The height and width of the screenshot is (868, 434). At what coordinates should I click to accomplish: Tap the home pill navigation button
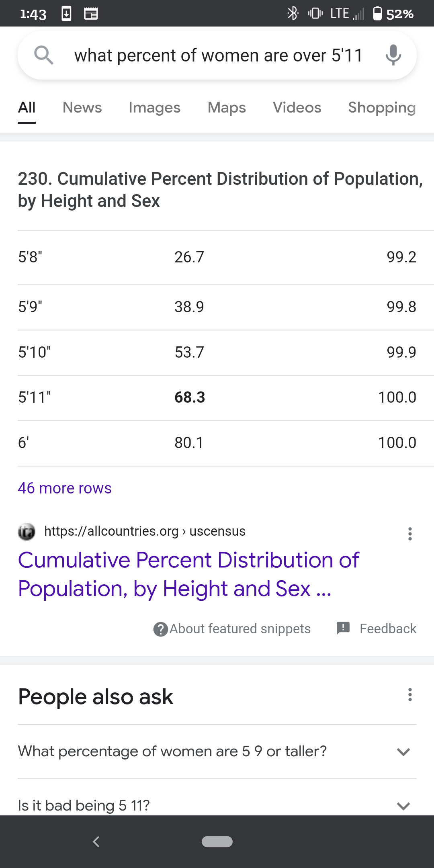pos(217,841)
